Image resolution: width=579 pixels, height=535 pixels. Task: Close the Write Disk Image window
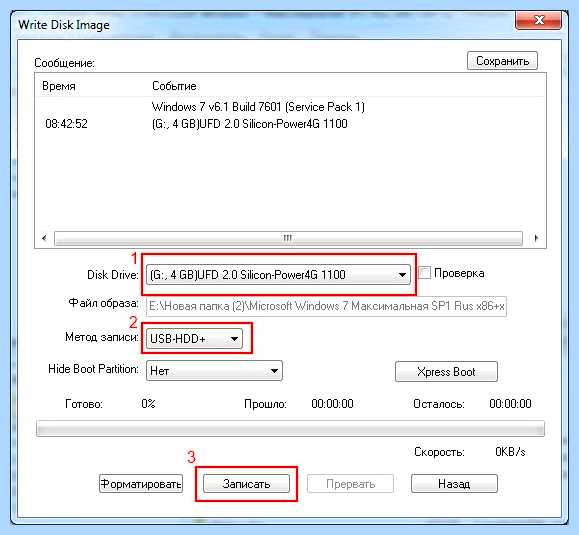click(x=539, y=20)
